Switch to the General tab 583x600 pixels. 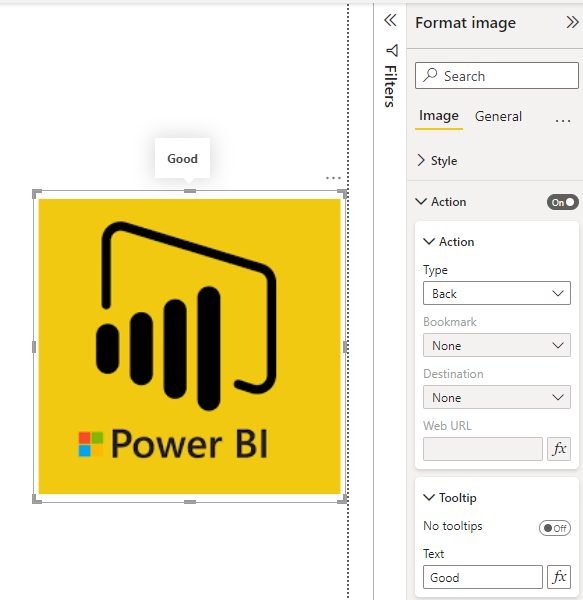(498, 116)
